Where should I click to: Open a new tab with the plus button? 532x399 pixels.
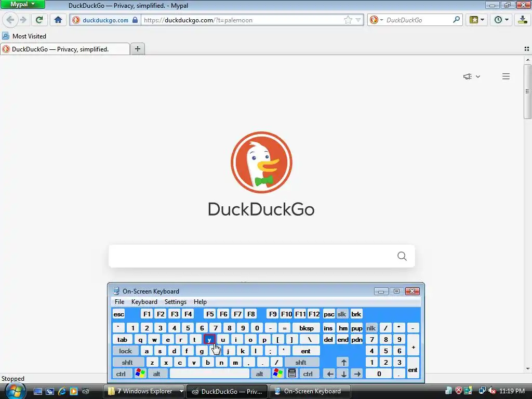point(137,49)
